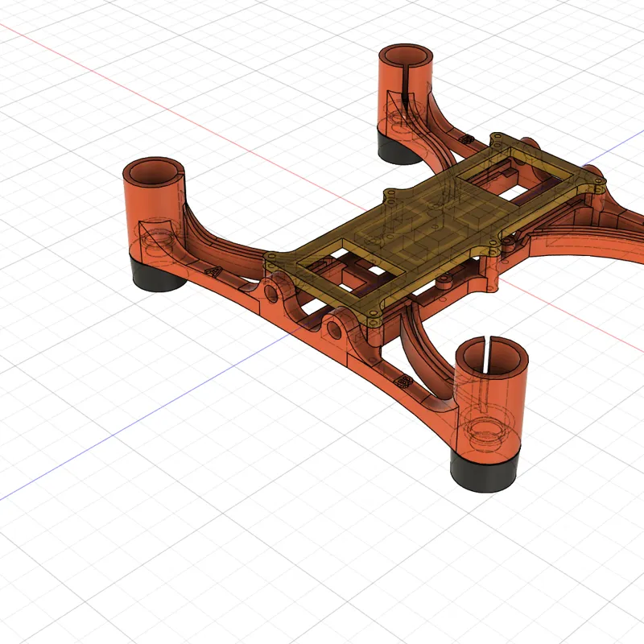Select the right hinge lug hole on frame
This screenshot has width=644, height=644.
click(x=333, y=330)
